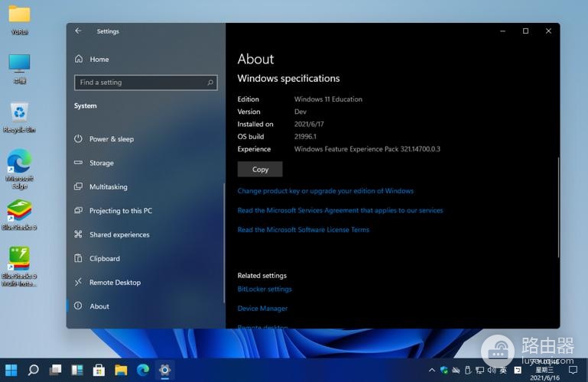Screen dimensions: 588x382
Task: Select BlueStacks 5 Multi-Instance desktop shortcut
Action: pos(19,267)
